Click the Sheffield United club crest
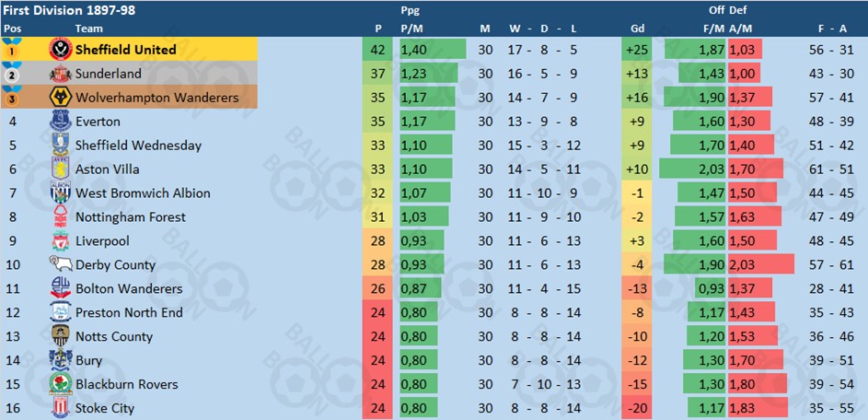The height and width of the screenshot is (420, 868). 61,50
